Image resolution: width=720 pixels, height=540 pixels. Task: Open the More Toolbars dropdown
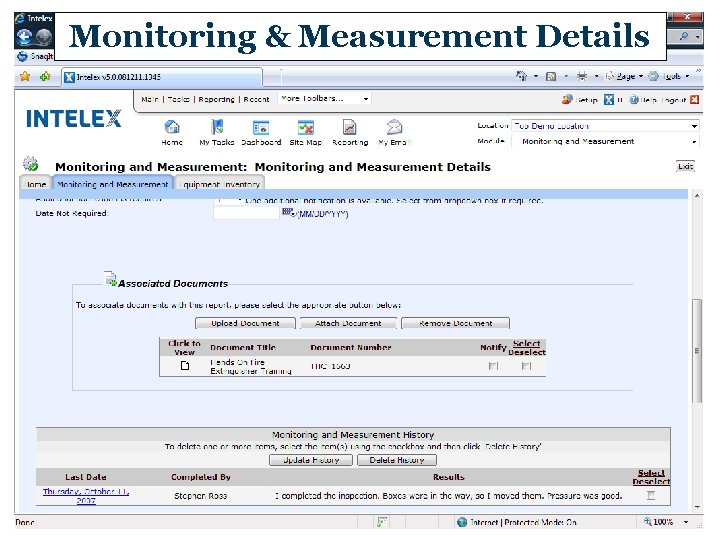[x=324, y=99]
